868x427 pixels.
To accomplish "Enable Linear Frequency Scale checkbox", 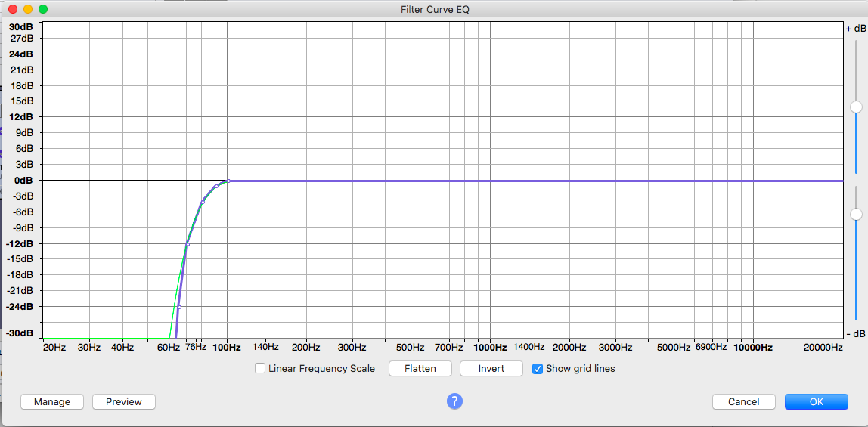I will (259, 368).
